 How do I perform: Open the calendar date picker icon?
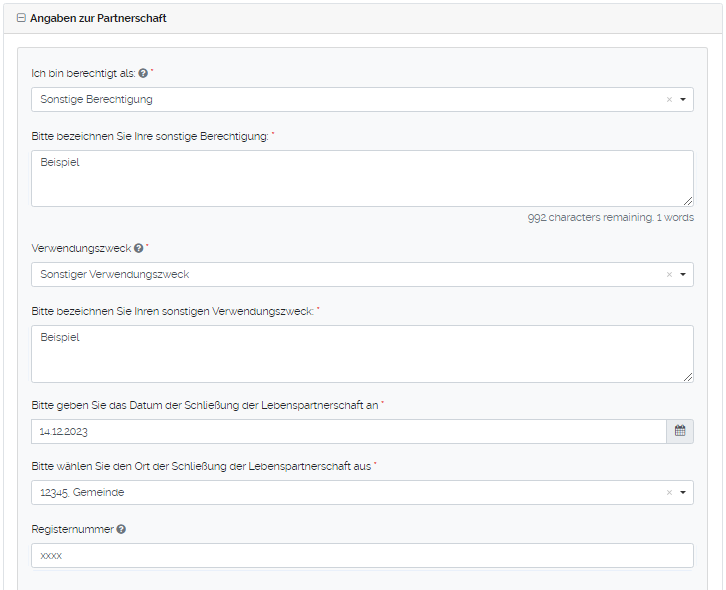click(680, 431)
